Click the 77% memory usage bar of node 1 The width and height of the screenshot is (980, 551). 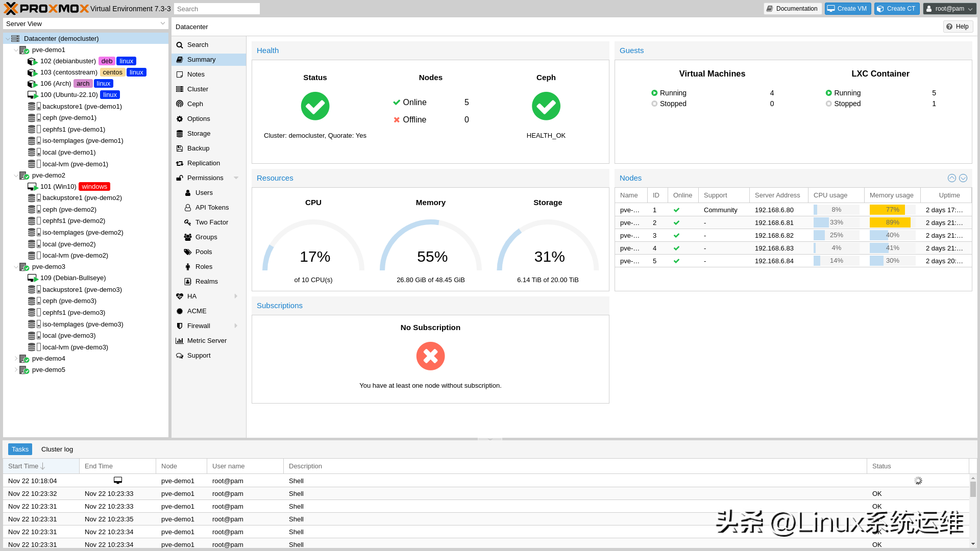892,210
